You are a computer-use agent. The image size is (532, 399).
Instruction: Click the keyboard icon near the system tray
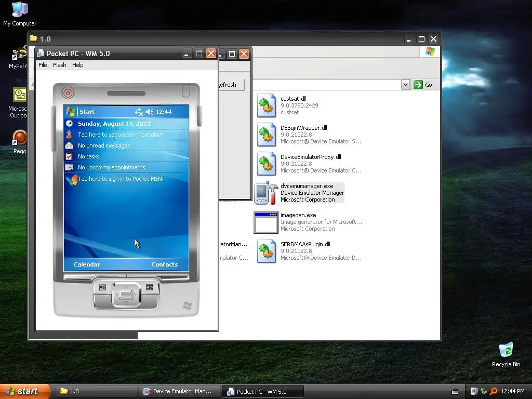pyautogui.click(x=455, y=392)
